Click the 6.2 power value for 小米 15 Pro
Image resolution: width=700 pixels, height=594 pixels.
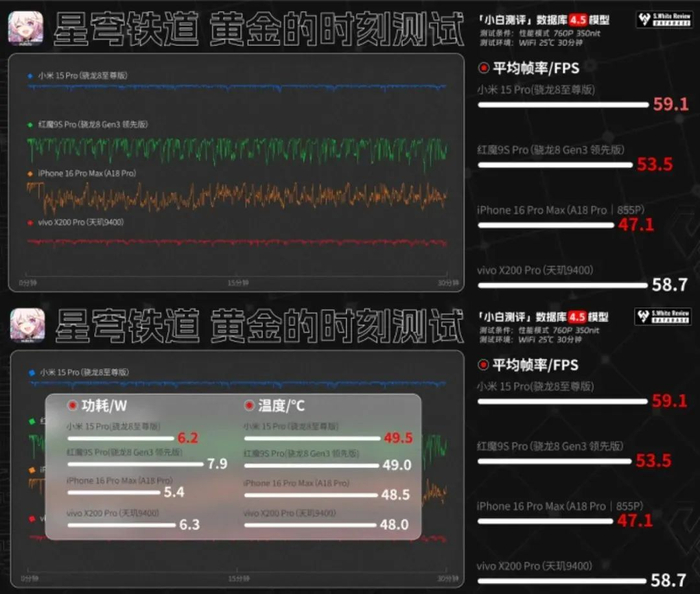(x=188, y=438)
